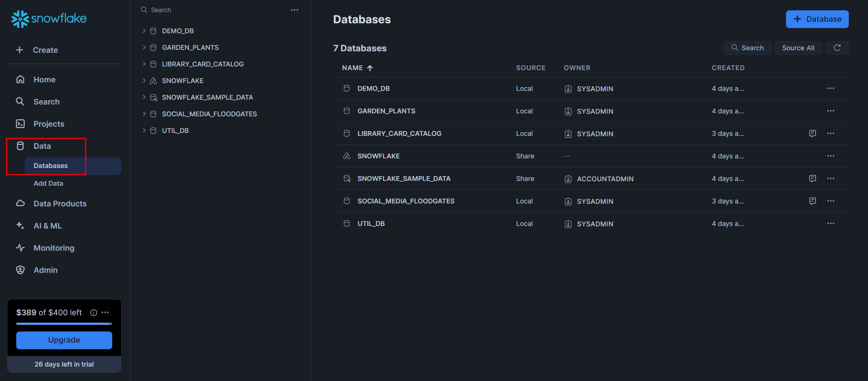Click the shared database icon for SNOWFLAKE_SAMPLE_DATA in table
868x381 pixels.
347,179
